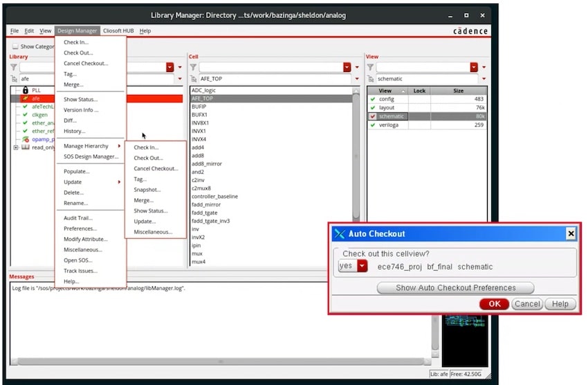Image resolution: width=588 pixels, height=385 pixels.
Task: Open the red Library filter dropdown
Action: (x=170, y=67)
